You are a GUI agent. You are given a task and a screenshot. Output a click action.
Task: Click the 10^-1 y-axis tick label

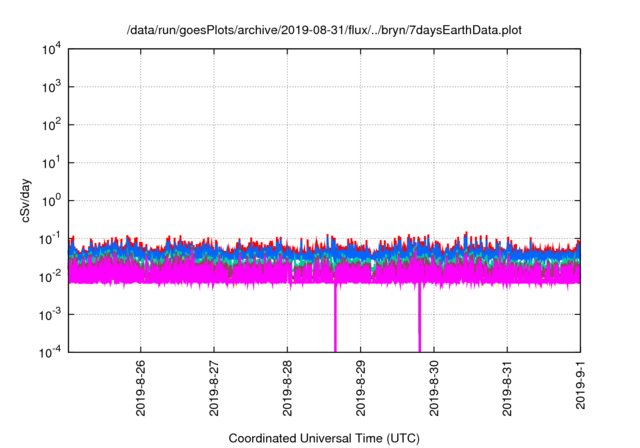(x=50, y=238)
